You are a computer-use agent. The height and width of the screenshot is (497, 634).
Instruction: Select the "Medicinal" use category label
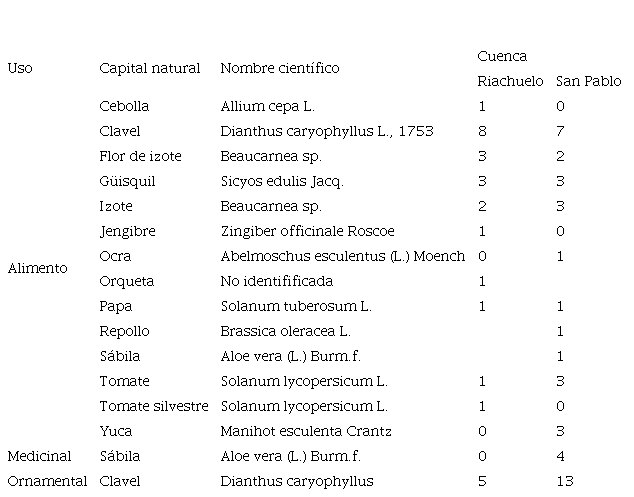(39, 456)
